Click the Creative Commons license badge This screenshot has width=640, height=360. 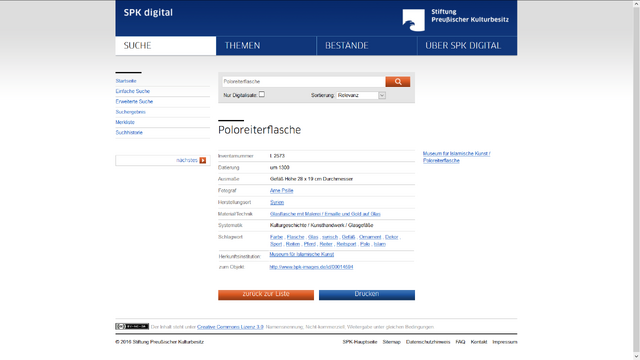point(132,327)
